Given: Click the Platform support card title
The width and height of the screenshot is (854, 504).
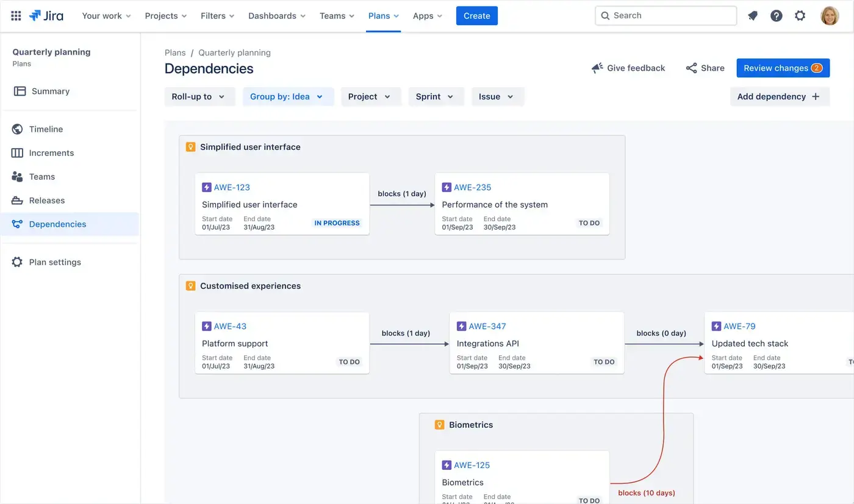Looking at the screenshot, I should (x=235, y=344).
